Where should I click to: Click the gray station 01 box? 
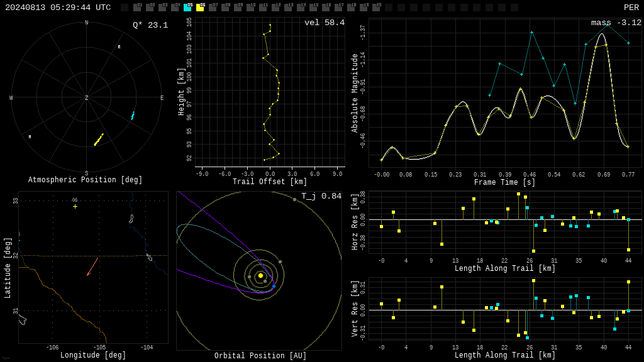(137, 8)
